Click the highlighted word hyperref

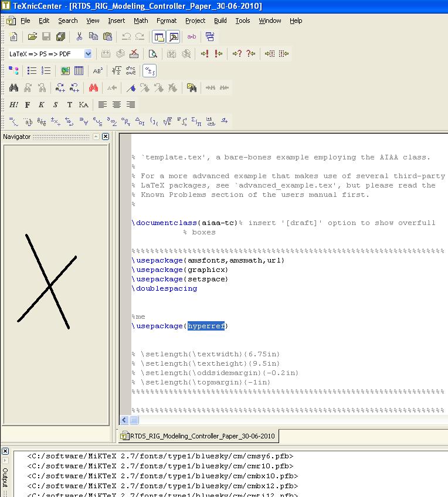206,326
